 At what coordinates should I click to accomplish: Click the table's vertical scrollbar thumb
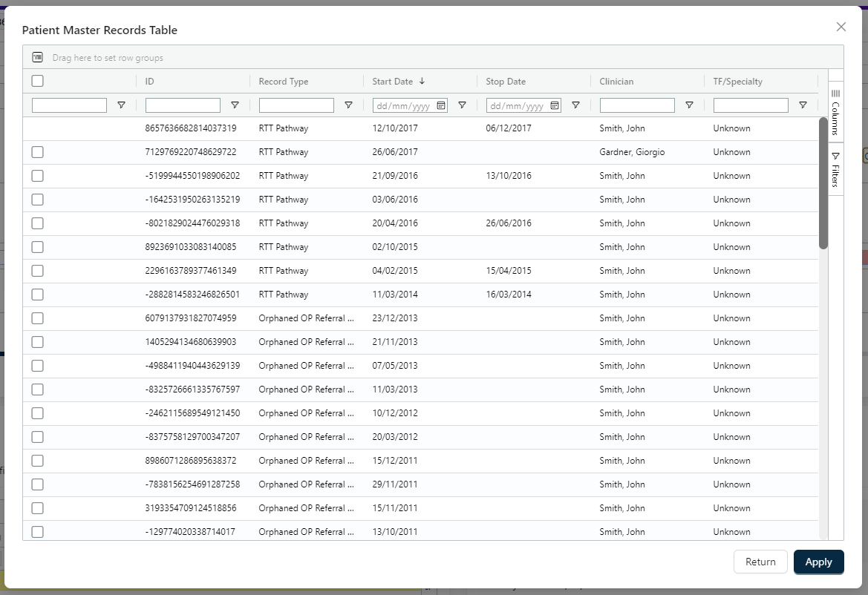point(823,183)
